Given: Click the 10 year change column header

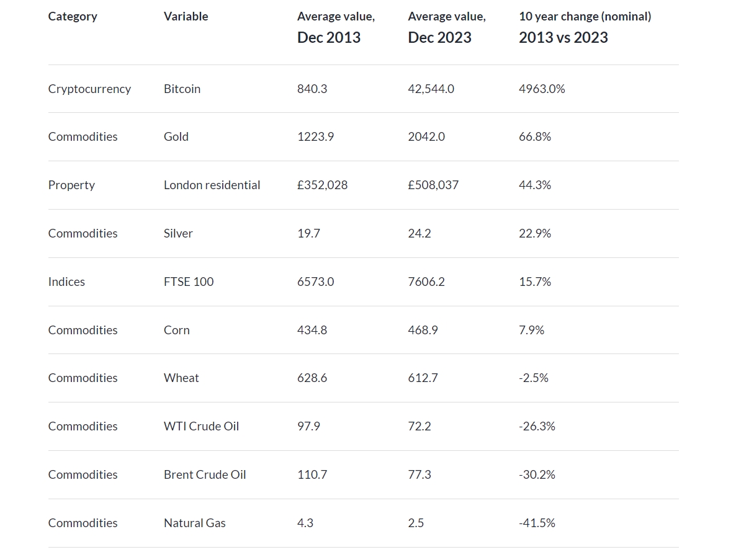Looking at the screenshot, I should 585,27.
